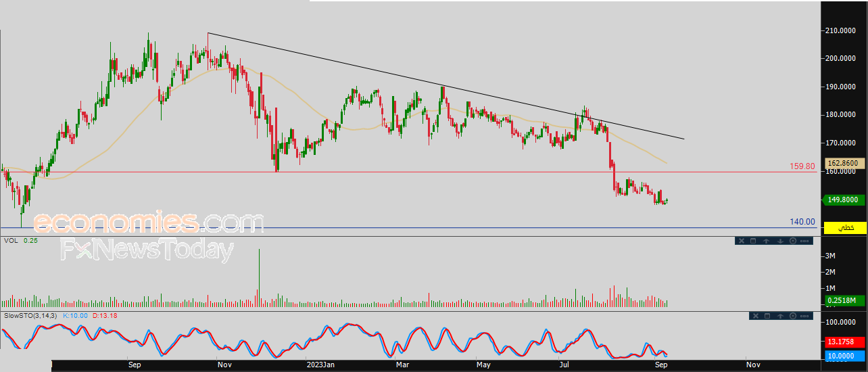868x372 pixels.
Task: Click the 190.0000 price axis label
Action: click(842, 87)
